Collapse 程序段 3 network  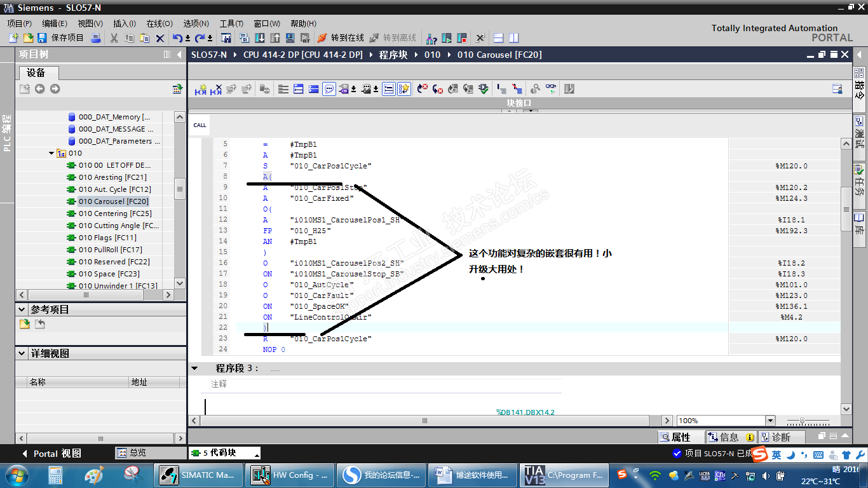194,368
